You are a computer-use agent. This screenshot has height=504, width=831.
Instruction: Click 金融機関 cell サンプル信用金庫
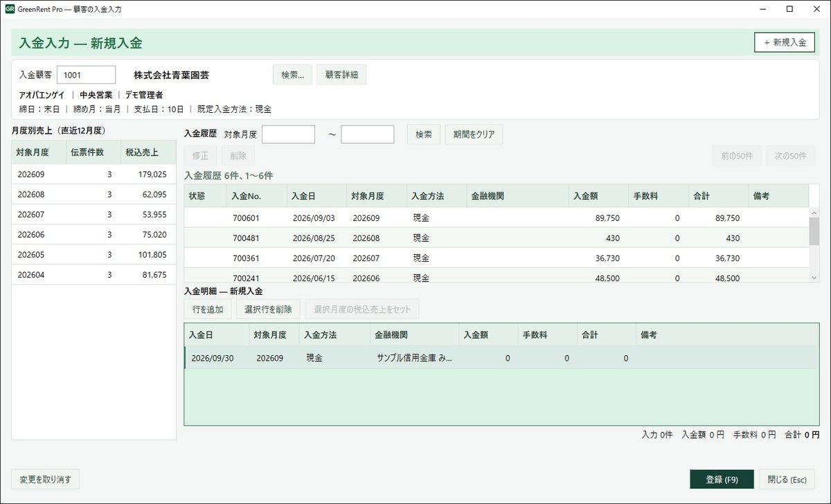(x=414, y=359)
